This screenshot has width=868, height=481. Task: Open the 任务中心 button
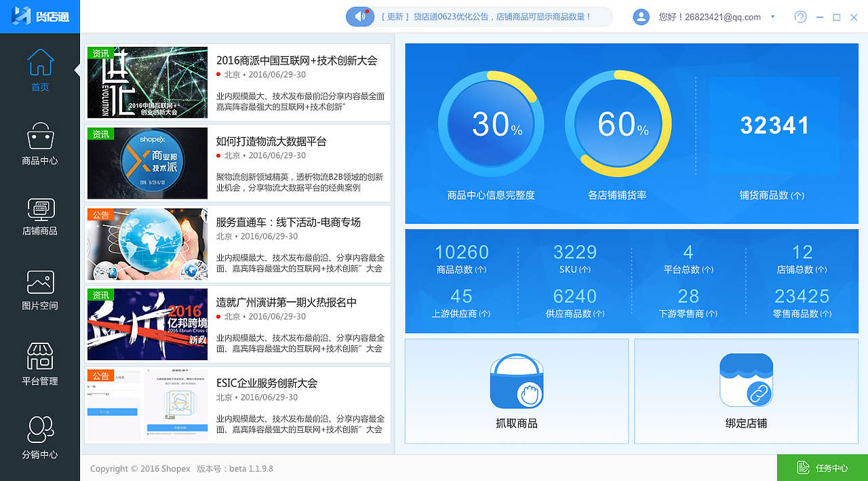click(823, 467)
